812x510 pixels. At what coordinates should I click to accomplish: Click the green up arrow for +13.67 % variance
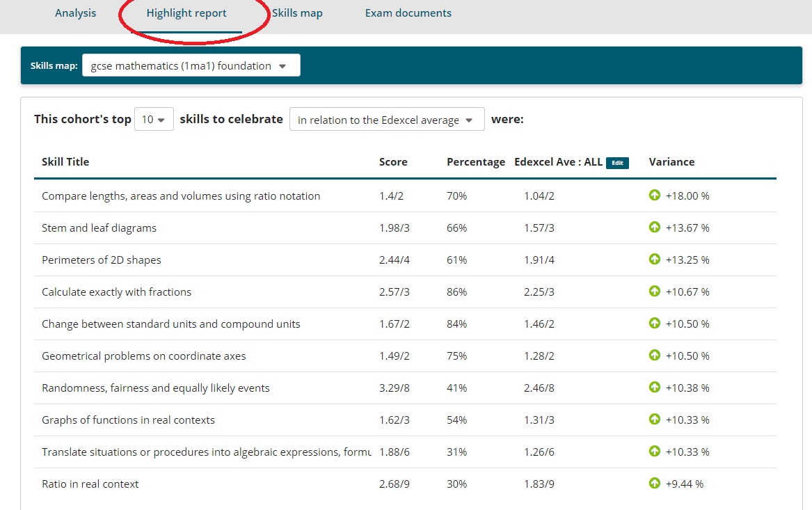[655, 227]
